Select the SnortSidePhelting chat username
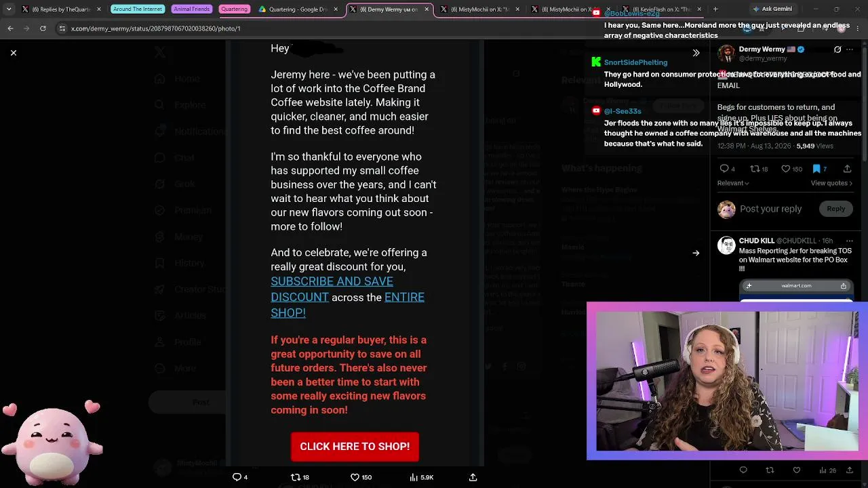Image resolution: width=868 pixels, height=488 pixels. point(635,62)
